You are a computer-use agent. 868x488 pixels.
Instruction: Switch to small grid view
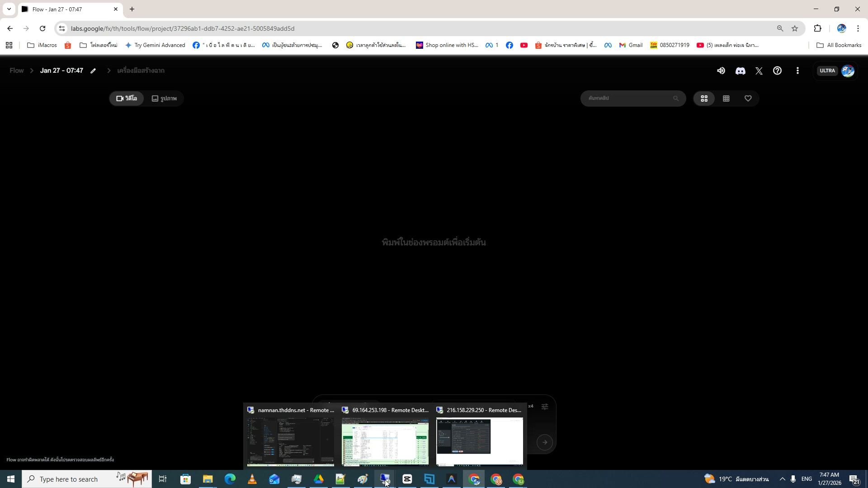pyautogui.click(x=726, y=99)
